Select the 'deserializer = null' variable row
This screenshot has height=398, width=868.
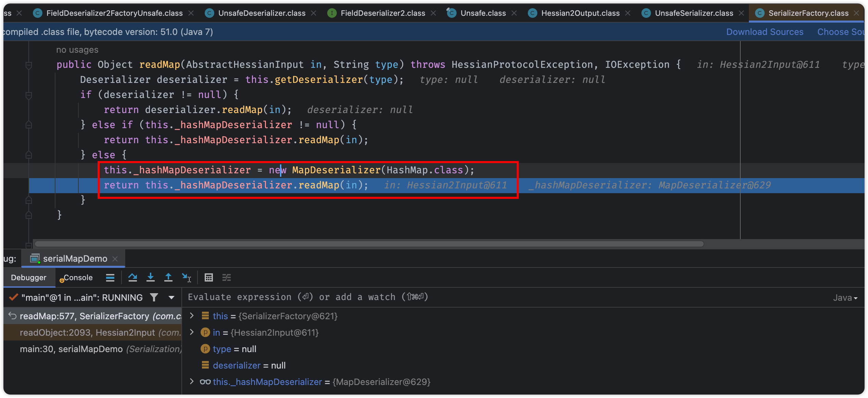pos(523,365)
